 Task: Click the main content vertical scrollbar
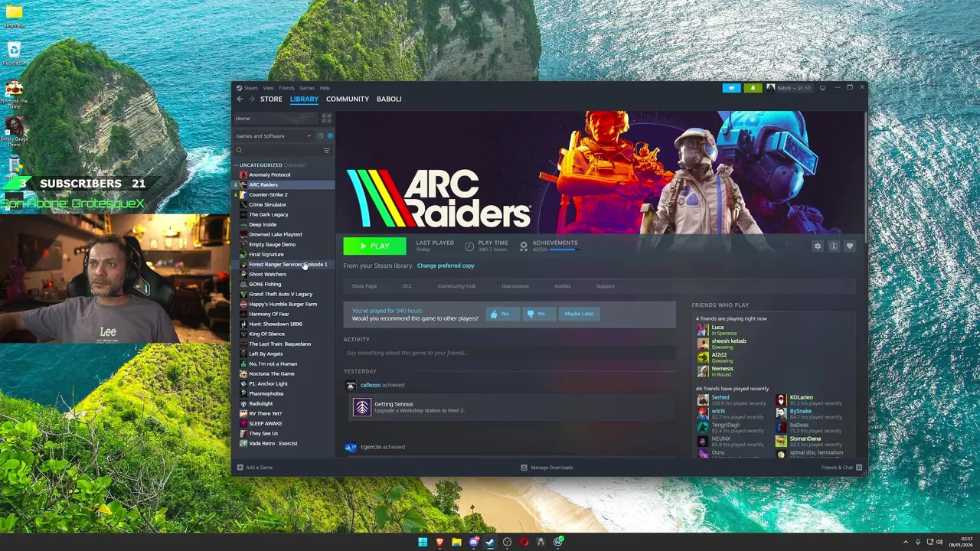coord(866,176)
